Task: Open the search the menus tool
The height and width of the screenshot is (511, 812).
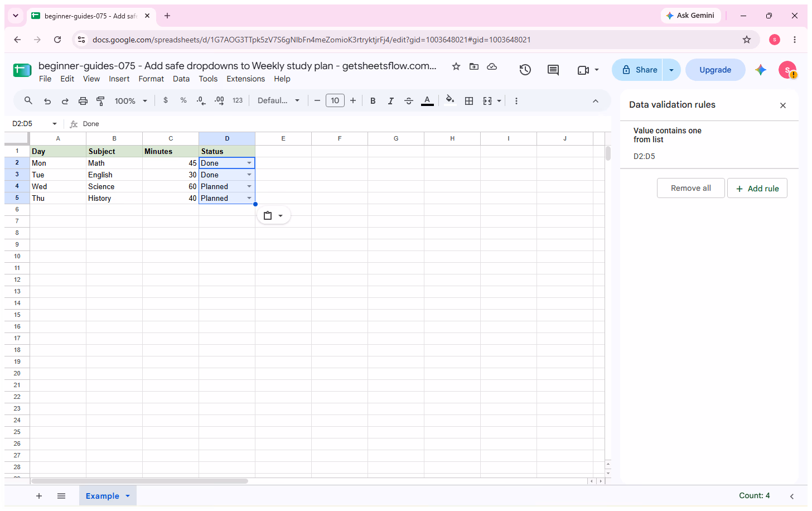Action: [28, 101]
